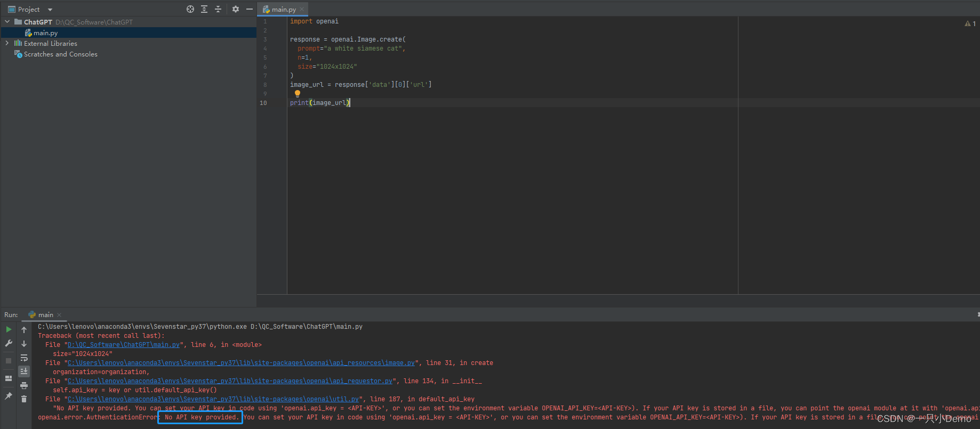Click the 'Traceback (most recent call last):' line
The height and width of the screenshot is (429, 980).
click(x=101, y=336)
